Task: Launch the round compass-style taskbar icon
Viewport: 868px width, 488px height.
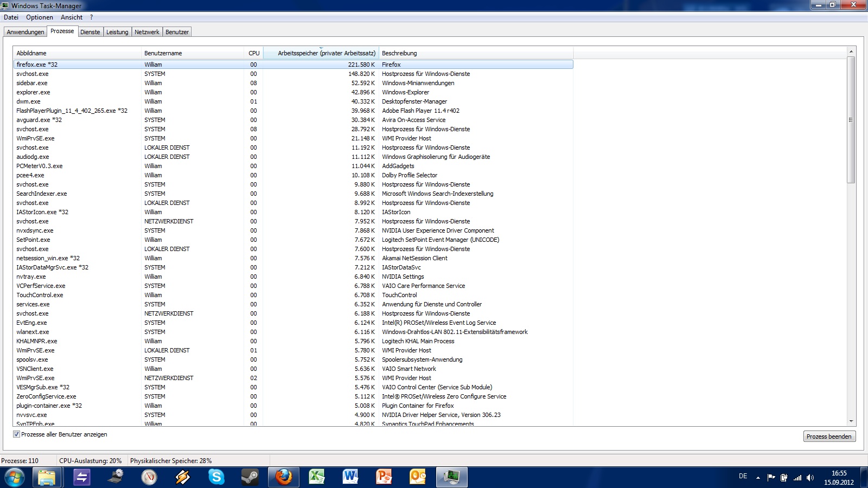Action: click(149, 478)
